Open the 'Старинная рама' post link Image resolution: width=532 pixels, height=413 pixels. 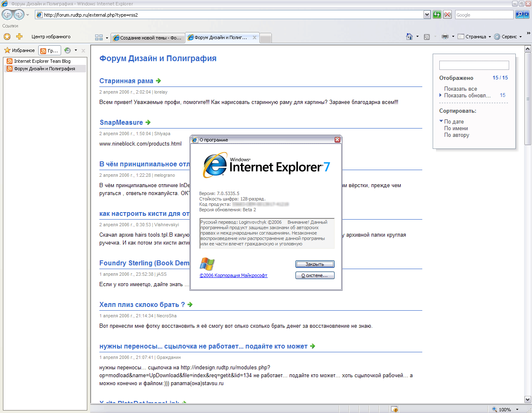click(x=126, y=81)
